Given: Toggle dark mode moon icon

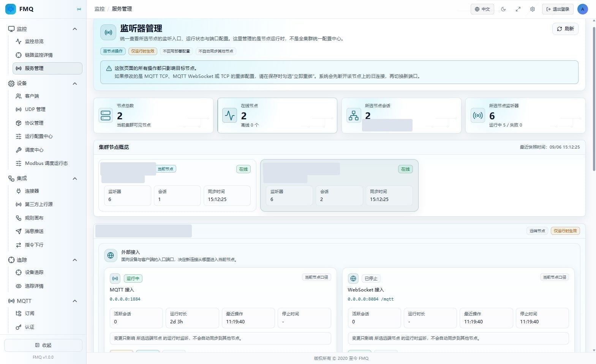Looking at the screenshot, I should point(503,9).
